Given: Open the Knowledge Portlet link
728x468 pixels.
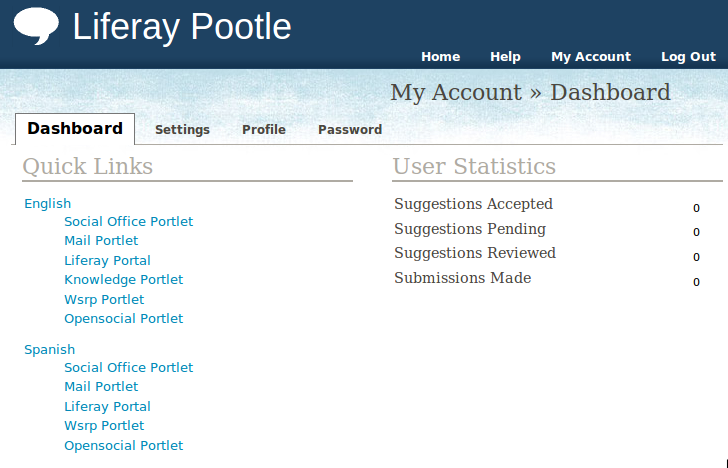Looking at the screenshot, I should point(123,280).
